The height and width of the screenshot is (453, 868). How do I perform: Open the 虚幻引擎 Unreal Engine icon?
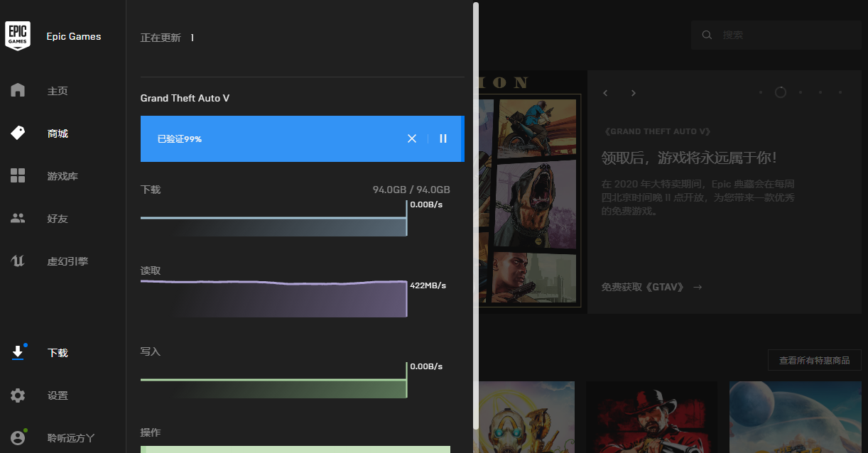pyautogui.click(x=18, y=261)
